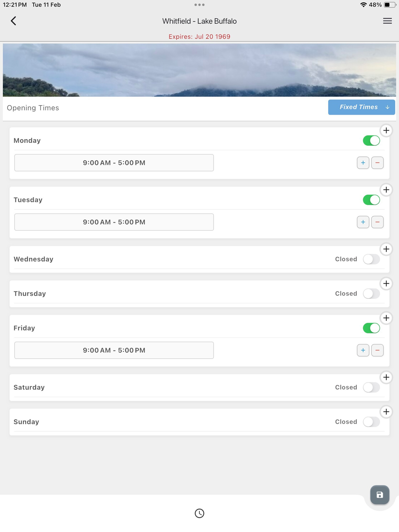
Task: Tap the Monday label
Action: pyautogui.click(x=27, y=140)
